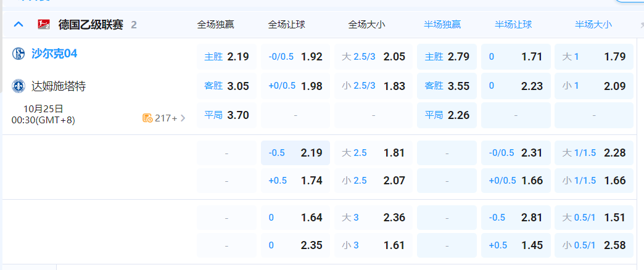
Task: Open the 达姆施塔特 team name
Action: pos(59,86)
